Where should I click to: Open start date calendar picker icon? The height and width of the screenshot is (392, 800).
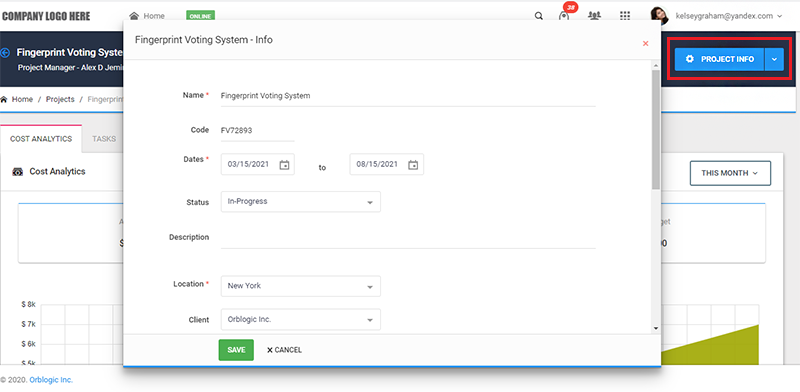coord(285,165)
